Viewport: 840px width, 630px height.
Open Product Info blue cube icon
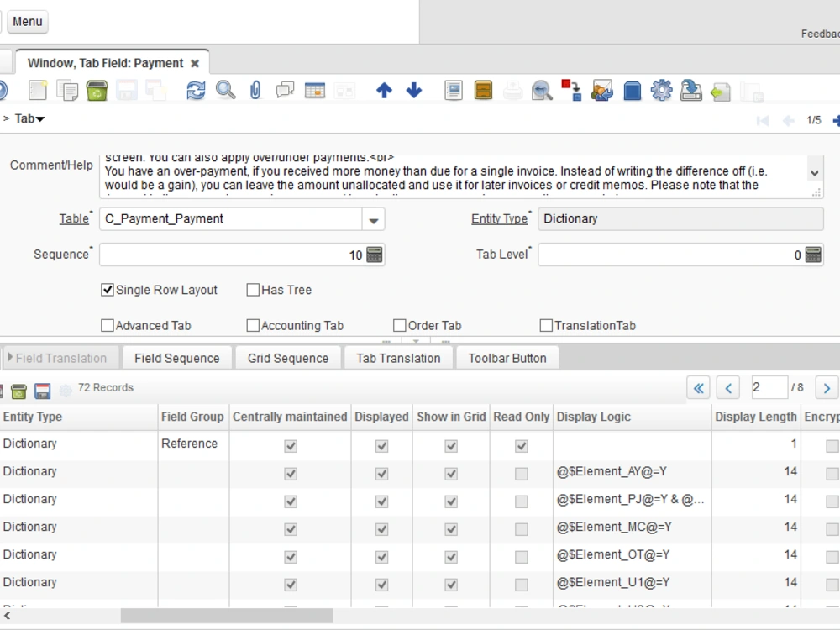click(x=633, y=90)
